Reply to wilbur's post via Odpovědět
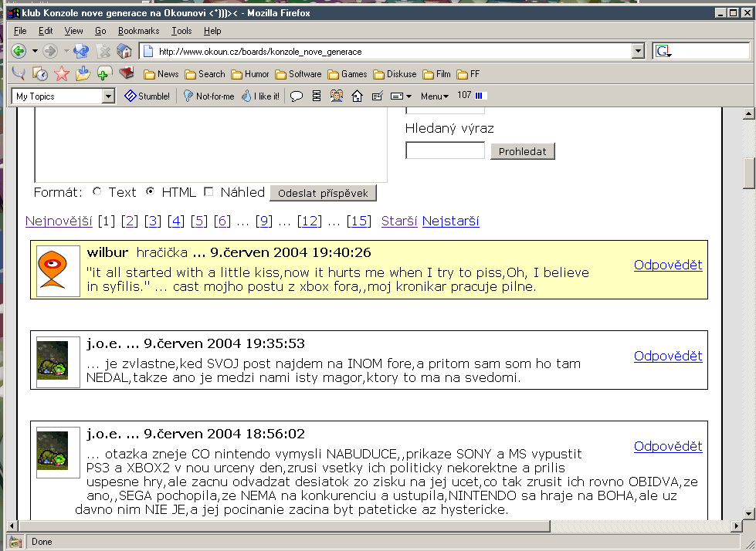 click(x=668, y=265)
